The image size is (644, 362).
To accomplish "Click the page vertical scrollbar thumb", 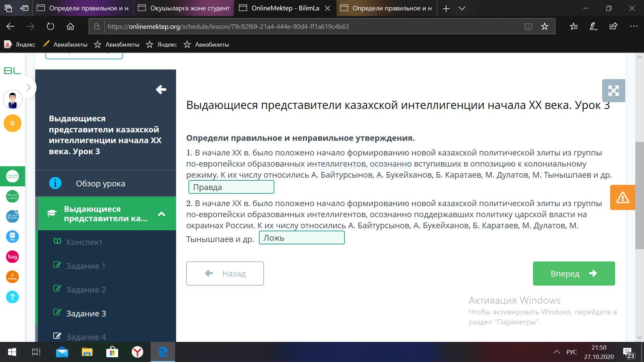I will (x=639, y=195).
